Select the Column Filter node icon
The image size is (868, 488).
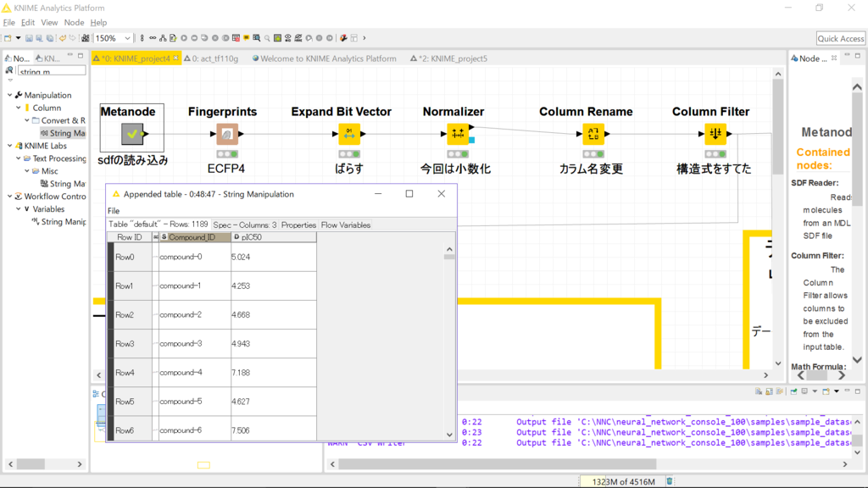(x=715, y=133)
